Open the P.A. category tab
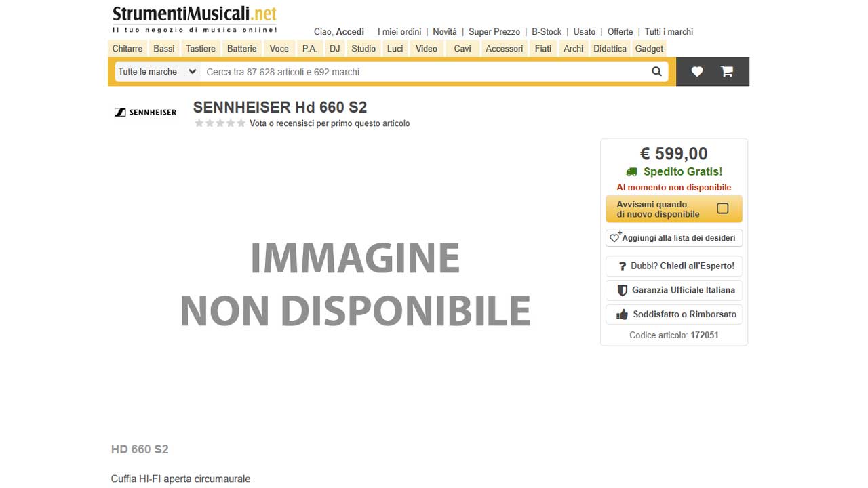This screenshot has height=488, width=868. (310, 49)
